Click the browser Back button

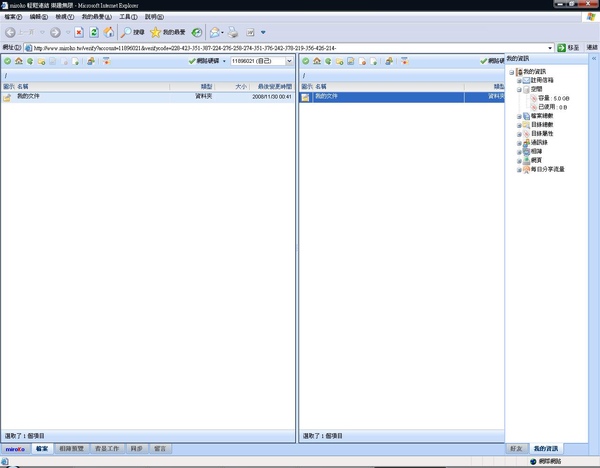click(x=10, y=33)
